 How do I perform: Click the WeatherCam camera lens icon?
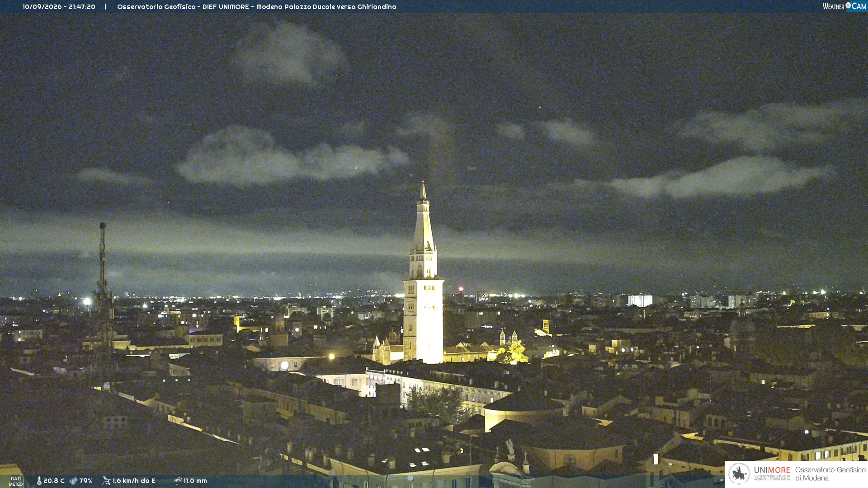coord(848,5)
